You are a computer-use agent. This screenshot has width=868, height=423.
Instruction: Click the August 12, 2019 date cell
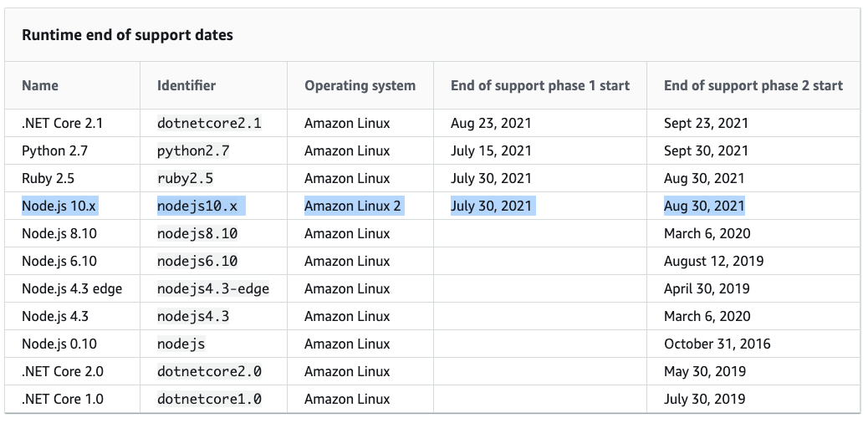(714, 262)
